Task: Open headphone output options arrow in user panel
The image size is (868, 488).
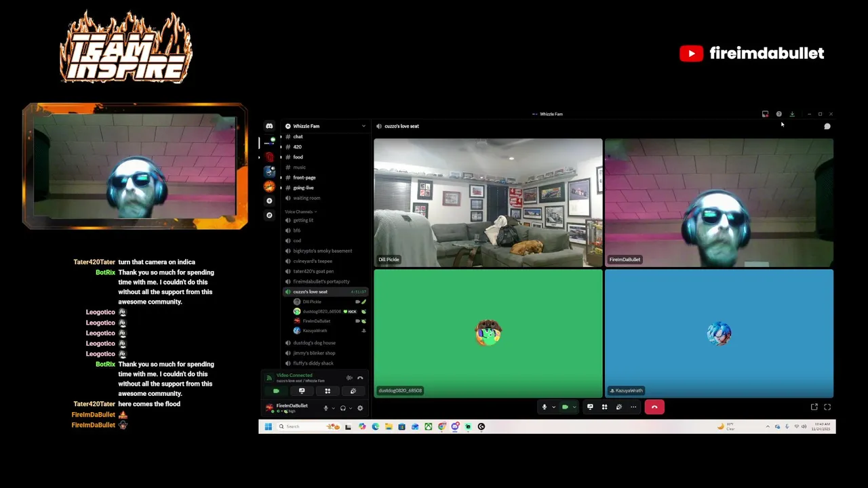Action: point(351,408)
